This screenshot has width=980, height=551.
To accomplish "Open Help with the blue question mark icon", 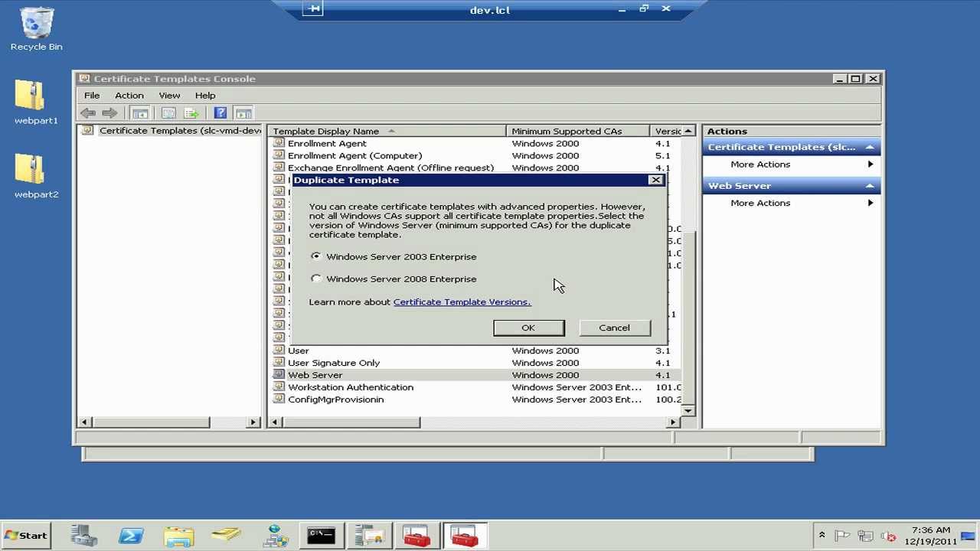I will click(220, 113).
